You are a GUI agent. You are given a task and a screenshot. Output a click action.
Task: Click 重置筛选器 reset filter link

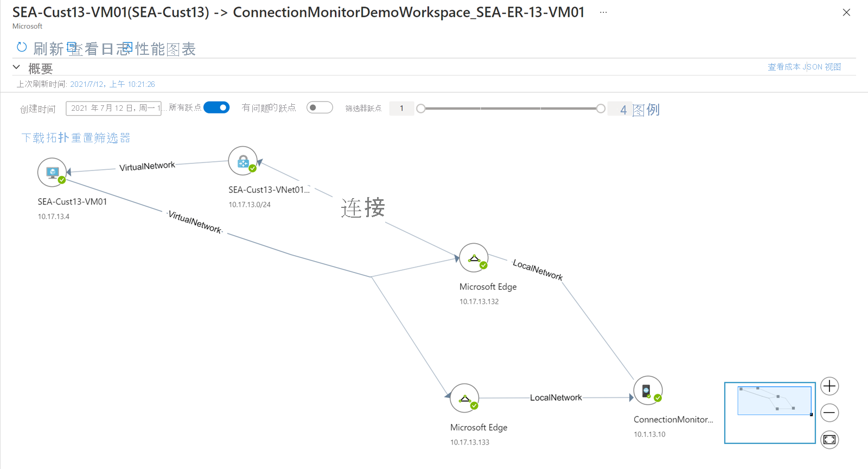(x=101, y=138)
